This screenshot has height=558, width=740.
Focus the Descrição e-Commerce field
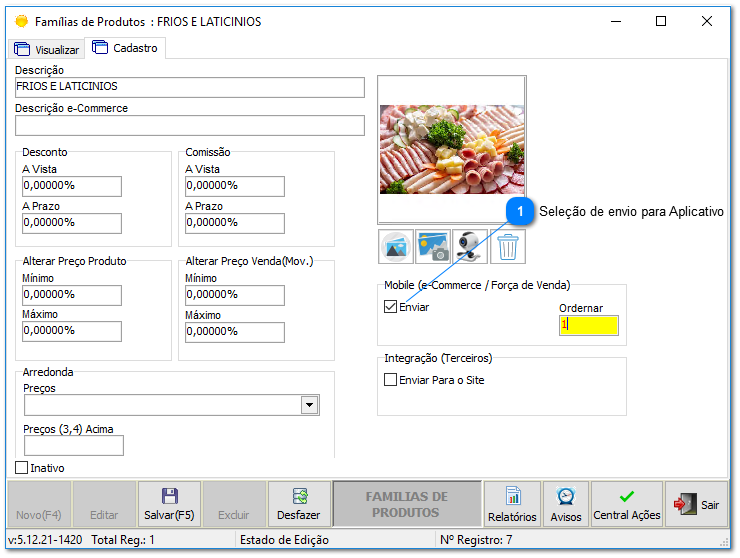pos(190,126)
